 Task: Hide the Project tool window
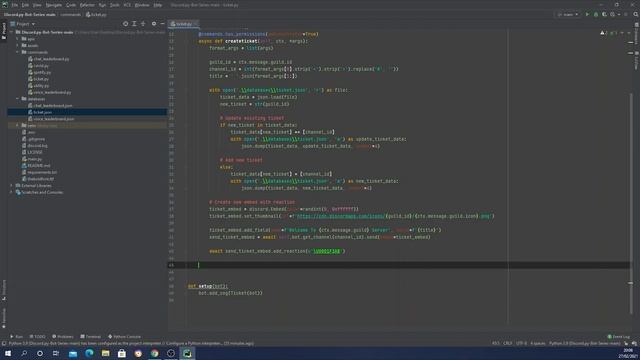coord(162,24)
